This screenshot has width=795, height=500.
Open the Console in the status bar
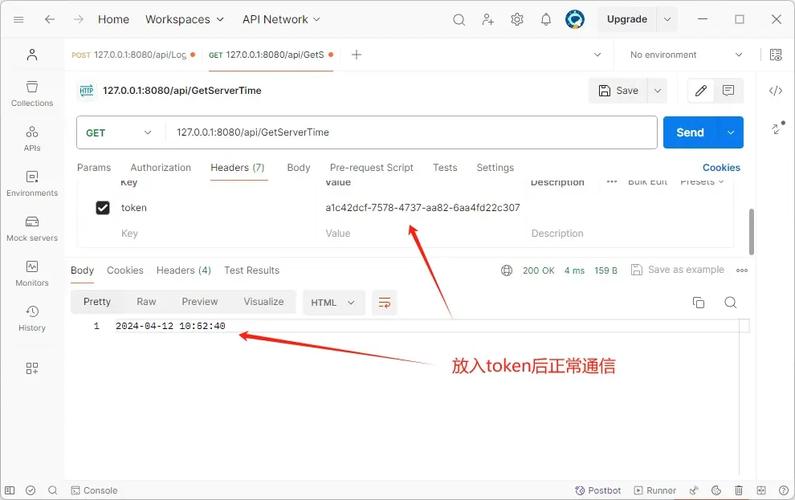[x=94, y=490]
